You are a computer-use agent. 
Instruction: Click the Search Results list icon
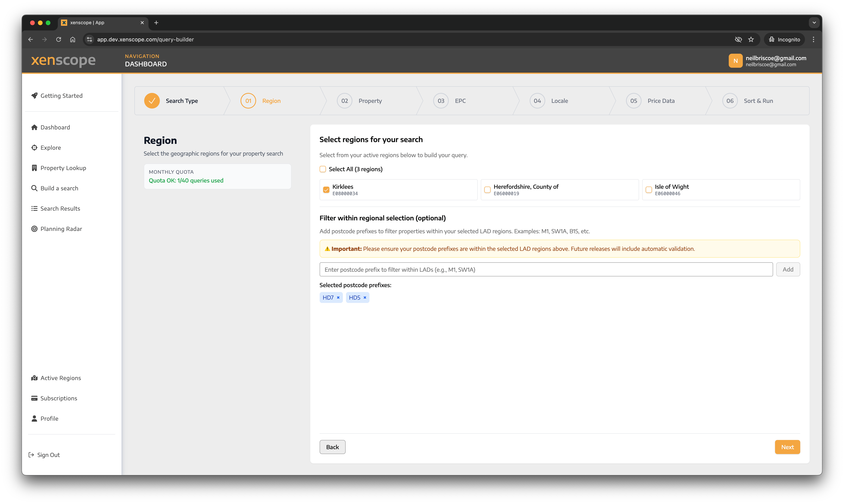34,208
